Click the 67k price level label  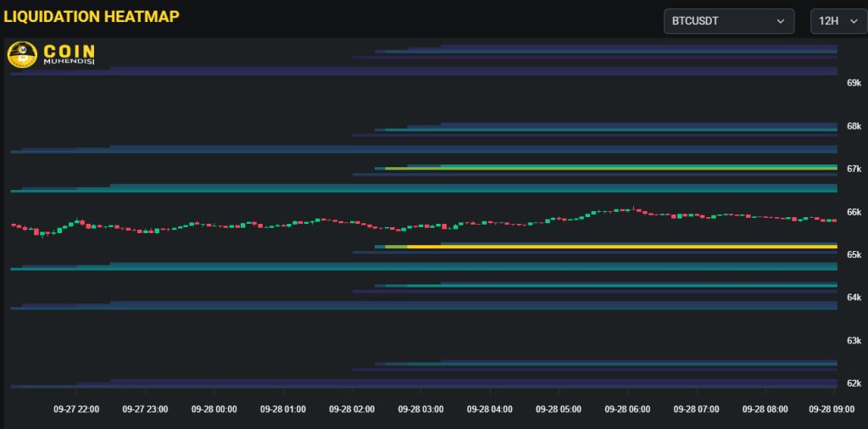[854, 169]
